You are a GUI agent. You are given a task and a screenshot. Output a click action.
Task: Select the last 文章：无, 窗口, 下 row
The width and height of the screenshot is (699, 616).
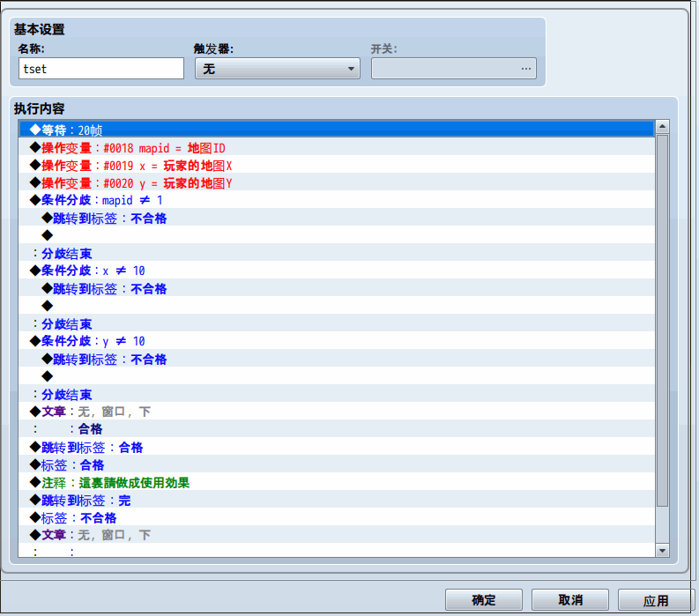click(337, 534)
